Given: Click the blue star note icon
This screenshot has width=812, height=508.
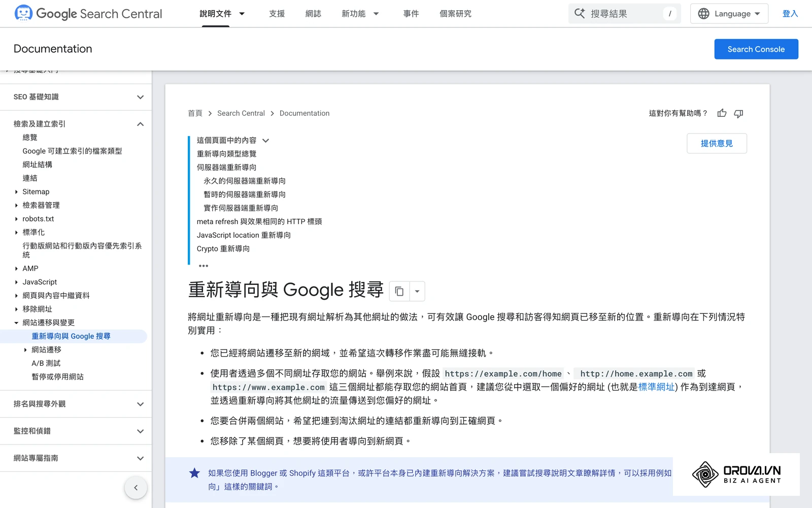Looking at the screenshot, I should pos(194,473).
